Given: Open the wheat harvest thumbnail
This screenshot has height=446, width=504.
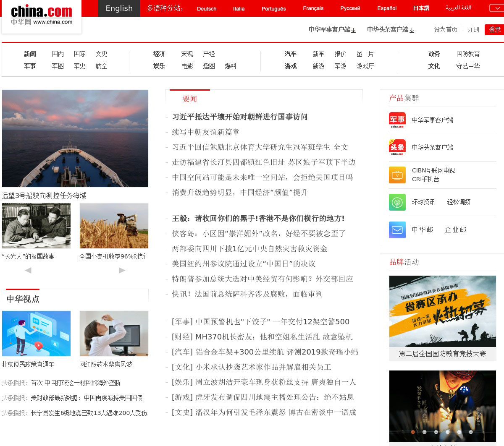Looking at the screenshot, I should coord(114,226).
